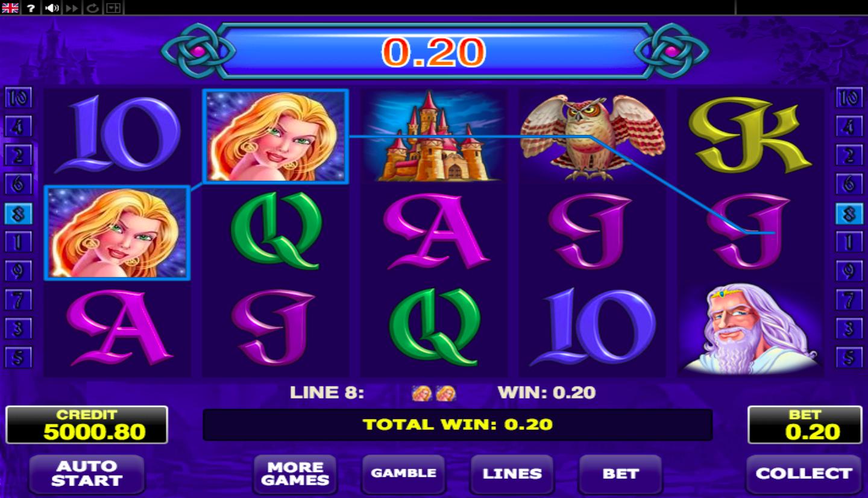Open the MORE GAMES menu
Screen dimensions: 868x498
point(295,473)
